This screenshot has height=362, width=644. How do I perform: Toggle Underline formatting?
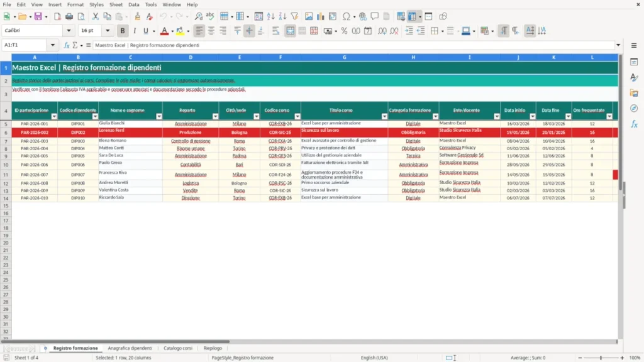coord(145,31)
